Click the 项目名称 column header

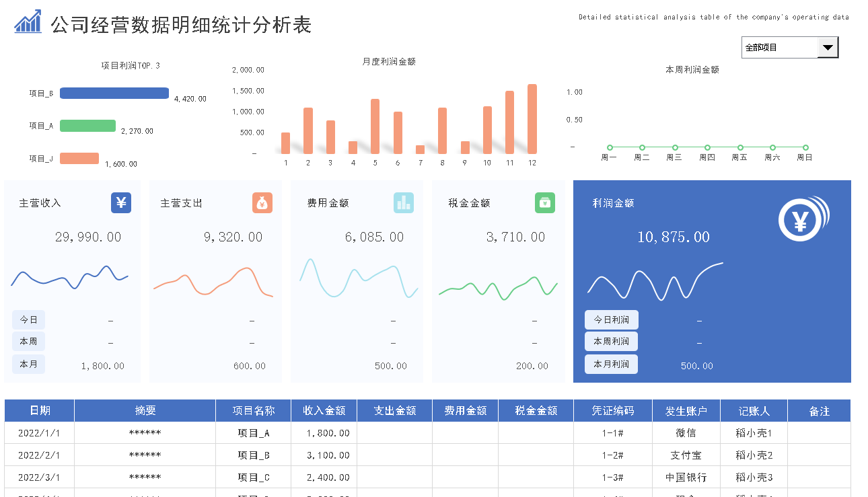click(254, 411)
